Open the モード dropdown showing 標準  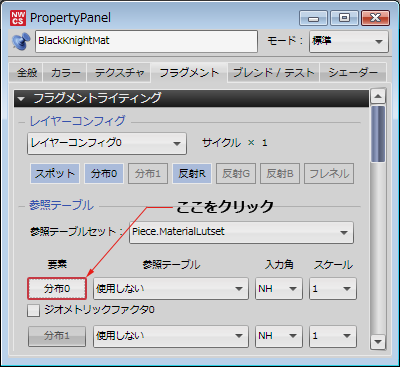coord(349,41)
